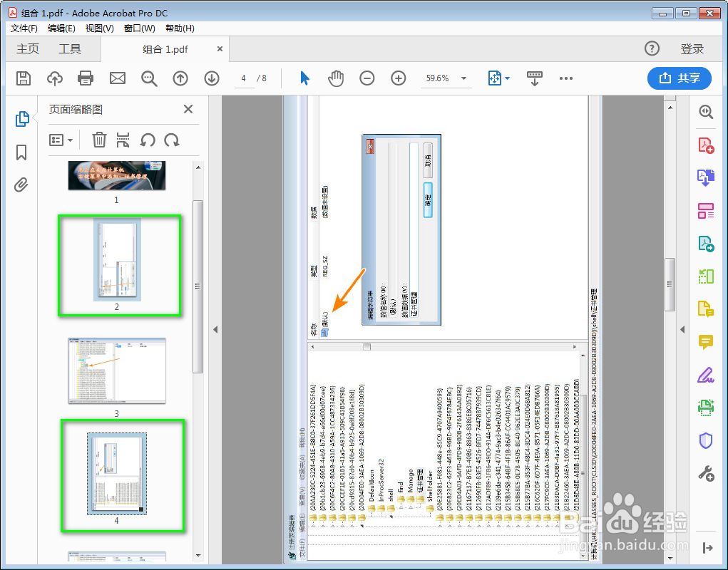Click the document vertical scrollbar thumb
Screen dimensions: 728x570
click(x=670, y=284)
